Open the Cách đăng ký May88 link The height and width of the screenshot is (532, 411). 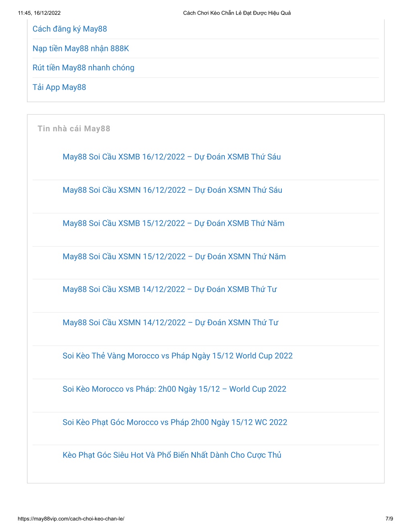70,29
